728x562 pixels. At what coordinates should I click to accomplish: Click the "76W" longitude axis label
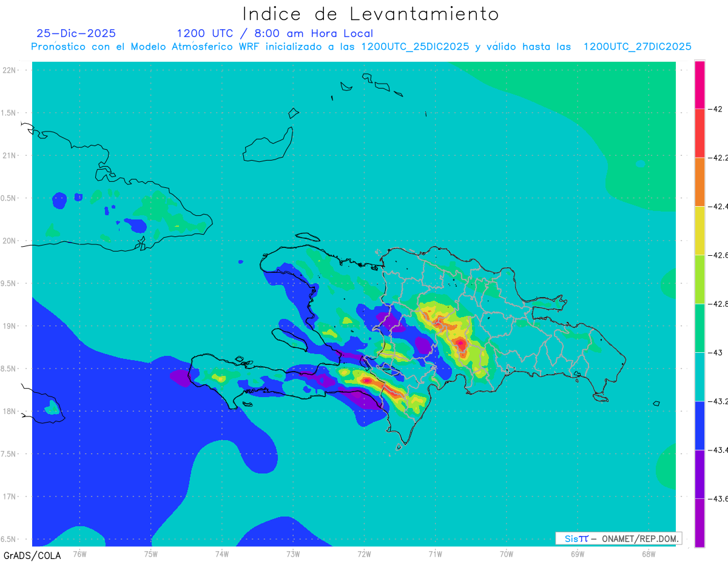pos(79,554)
